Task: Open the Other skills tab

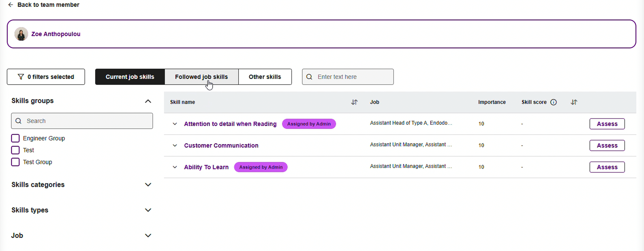Action: (x=264, y=77)
